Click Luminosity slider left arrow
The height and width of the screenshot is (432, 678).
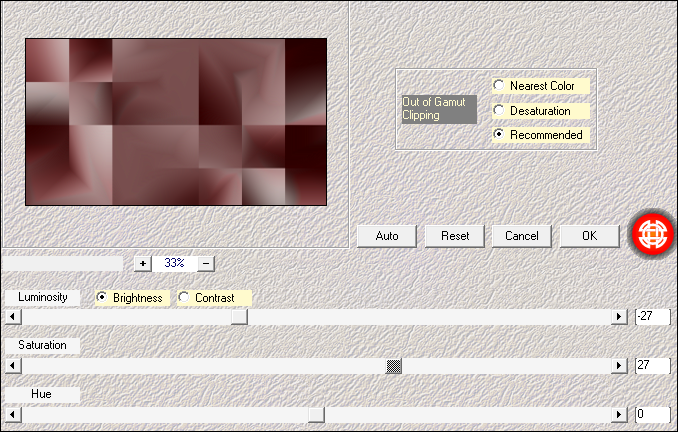(13, 317)
